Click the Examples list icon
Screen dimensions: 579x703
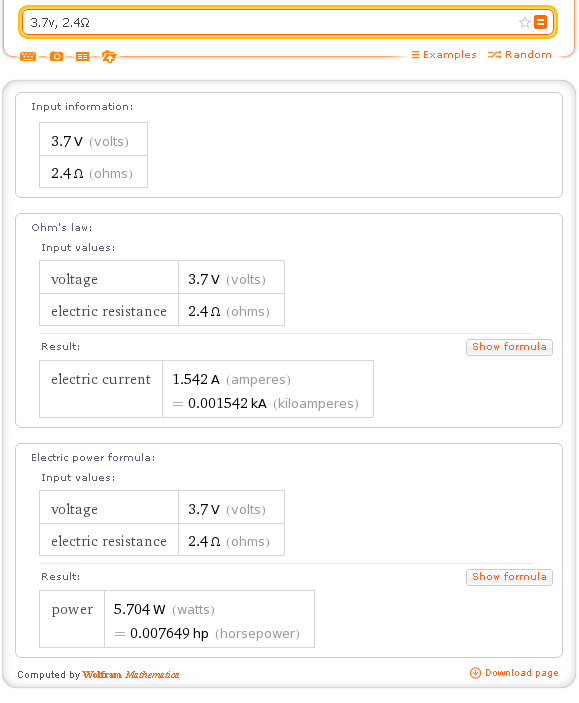tap(415, 55)
